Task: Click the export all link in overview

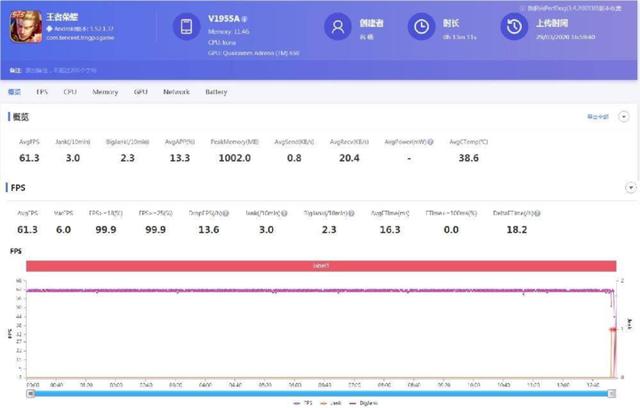Action: point(598,117)
